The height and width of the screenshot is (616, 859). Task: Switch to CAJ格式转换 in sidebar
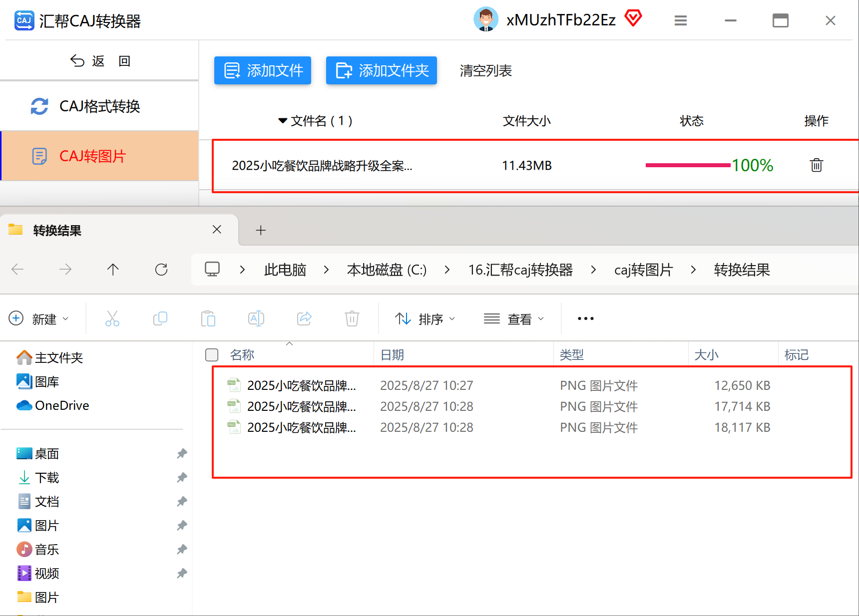pos(99,106)
